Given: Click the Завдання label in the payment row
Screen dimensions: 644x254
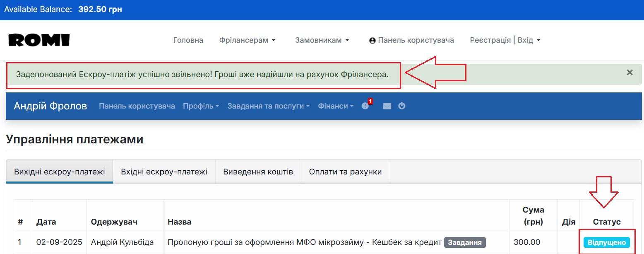Looking at the screenshot, I should tap(466, 242).
